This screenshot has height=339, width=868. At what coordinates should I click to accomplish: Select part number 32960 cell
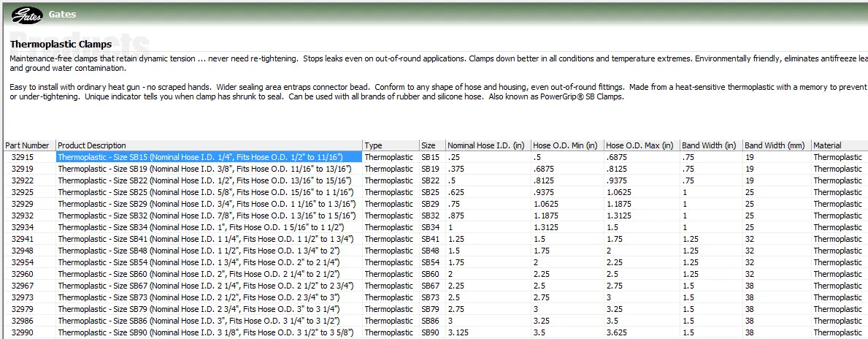click(x=29, y=274)
